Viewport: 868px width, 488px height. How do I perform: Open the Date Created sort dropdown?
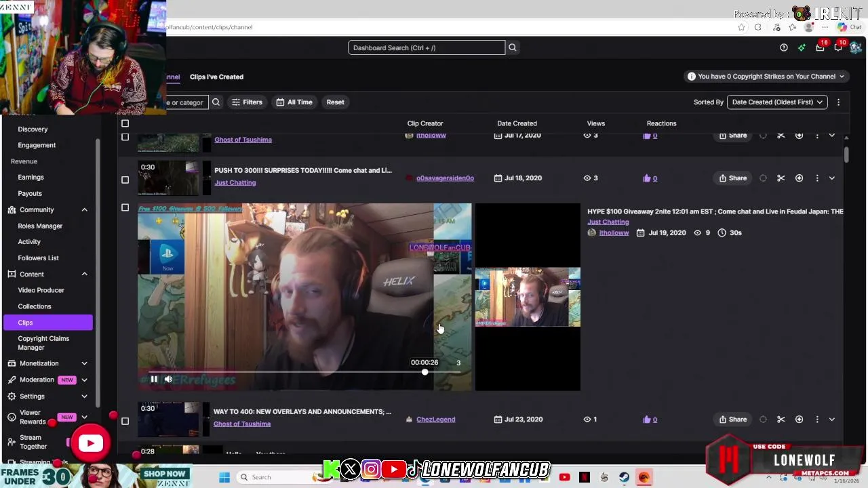[x=777, y=102]
